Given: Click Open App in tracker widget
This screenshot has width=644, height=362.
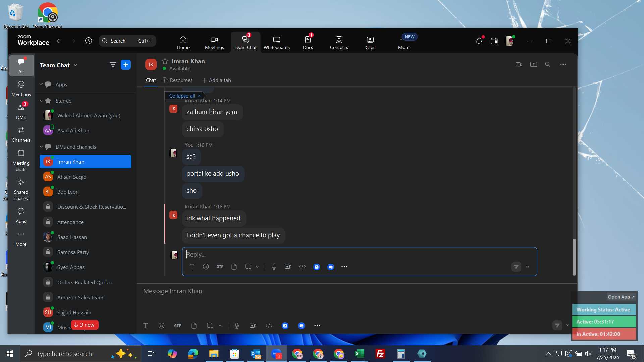Looking at the screenshot, I should [x=621, y=297].
